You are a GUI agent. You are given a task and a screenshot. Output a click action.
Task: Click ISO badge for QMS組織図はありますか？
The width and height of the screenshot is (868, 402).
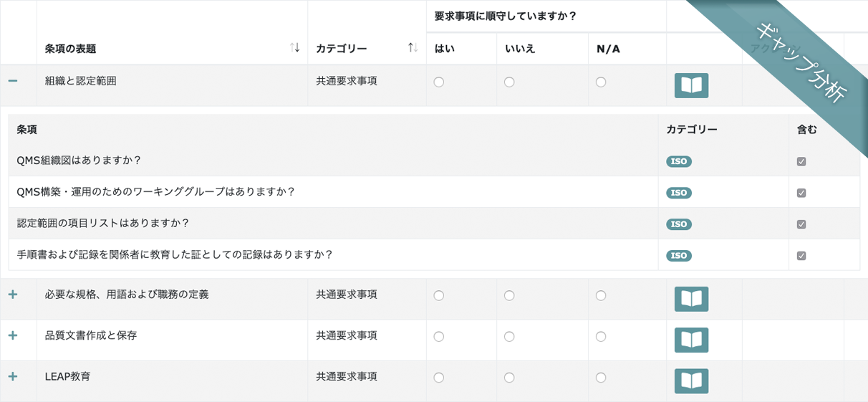coord(678,161)
